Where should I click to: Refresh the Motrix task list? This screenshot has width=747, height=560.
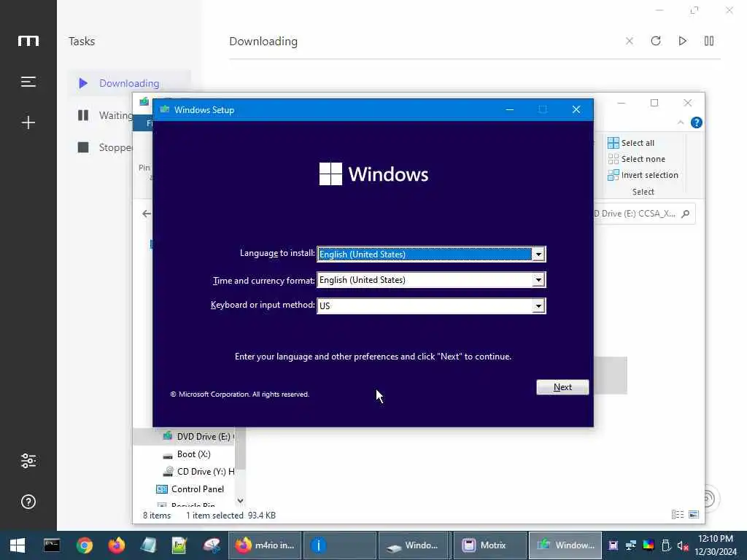coord(656,41)
